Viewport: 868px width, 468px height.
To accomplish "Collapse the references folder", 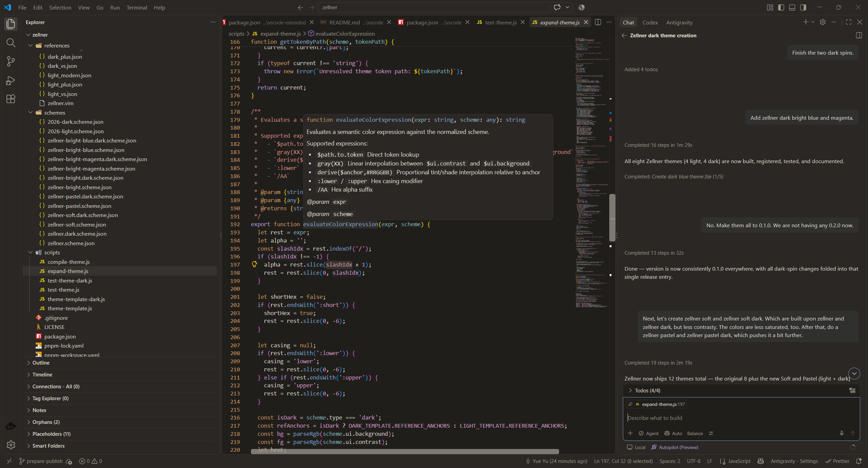I will pyautogui.click(x=31, y=45).
